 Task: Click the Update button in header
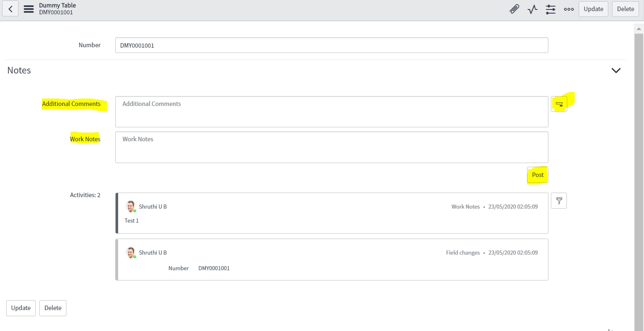click(x=593, y=9)
